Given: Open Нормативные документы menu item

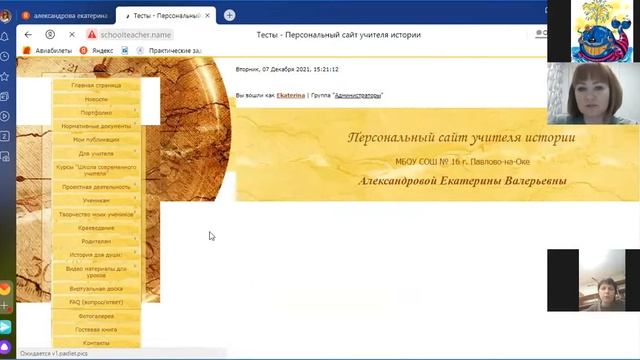Looking at the screenshot, I should pyautogui.click(x=96, y=126).
